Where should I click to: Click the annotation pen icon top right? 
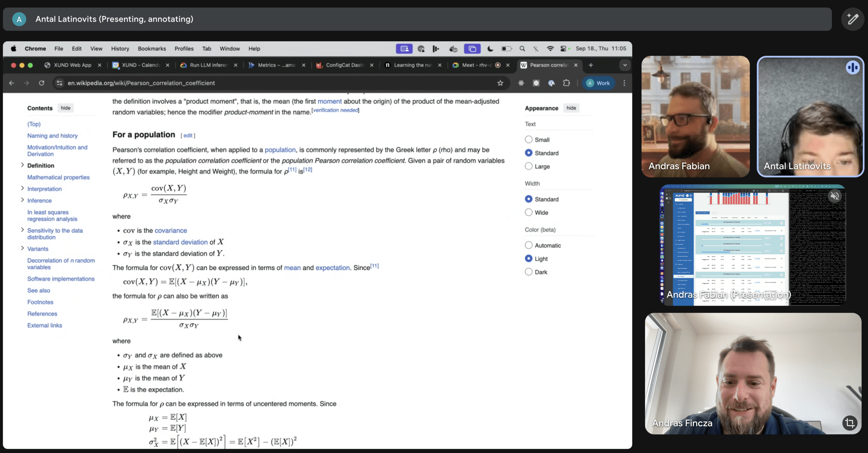click(852, 19)
